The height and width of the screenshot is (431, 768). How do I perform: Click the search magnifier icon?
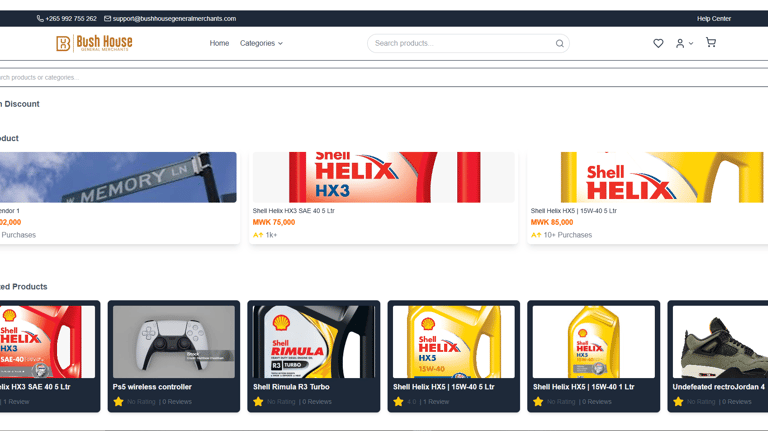click(x=559, y=44)
